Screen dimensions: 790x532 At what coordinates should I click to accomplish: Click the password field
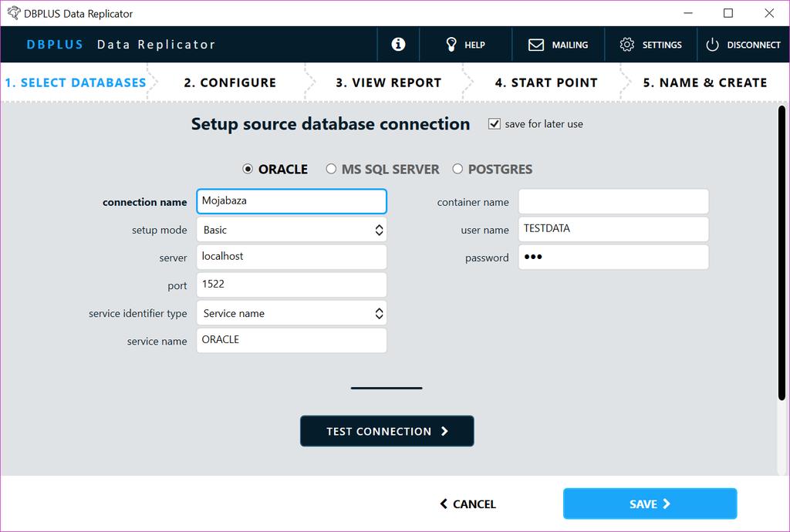pyautogui.click(x=613, y=258)
